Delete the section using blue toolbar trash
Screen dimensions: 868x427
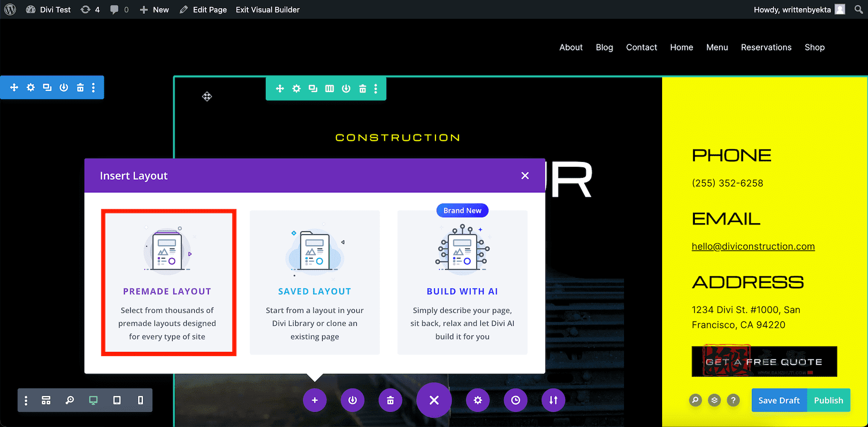(x=80, y=88)
